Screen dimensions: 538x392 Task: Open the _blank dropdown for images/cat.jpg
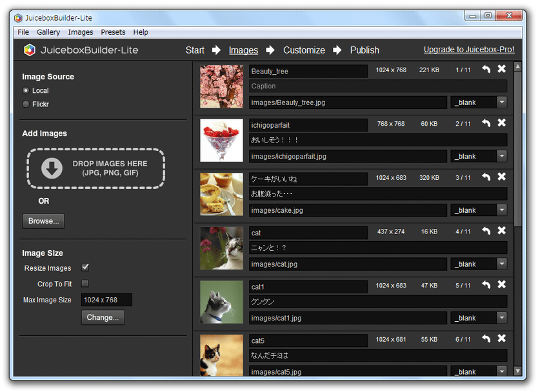(502, 264)
